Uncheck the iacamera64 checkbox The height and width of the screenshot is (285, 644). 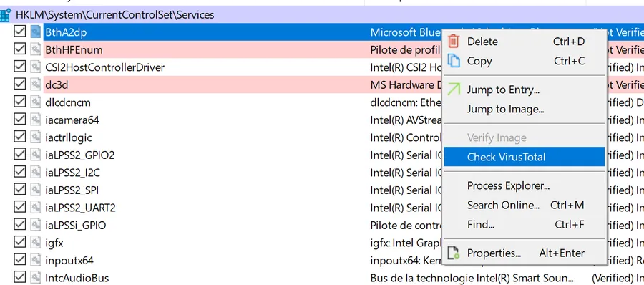point(20,120)
